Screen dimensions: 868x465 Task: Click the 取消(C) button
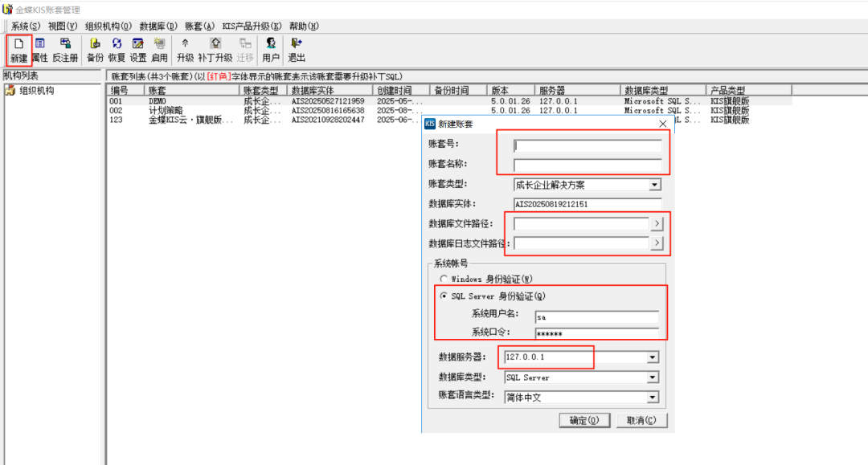coord(641,420)
